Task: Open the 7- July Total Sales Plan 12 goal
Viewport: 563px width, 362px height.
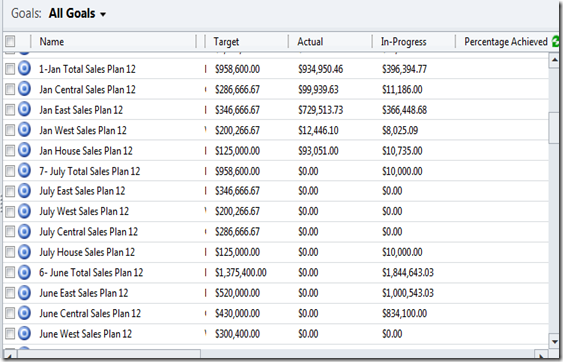Action: coord(89,171)
